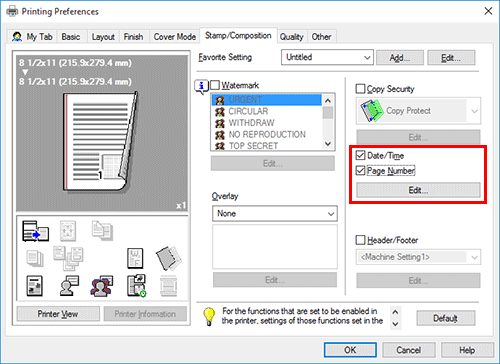500x364 pixels.
Task: Click the watermark list scroll down arrow
Action: 328,144
